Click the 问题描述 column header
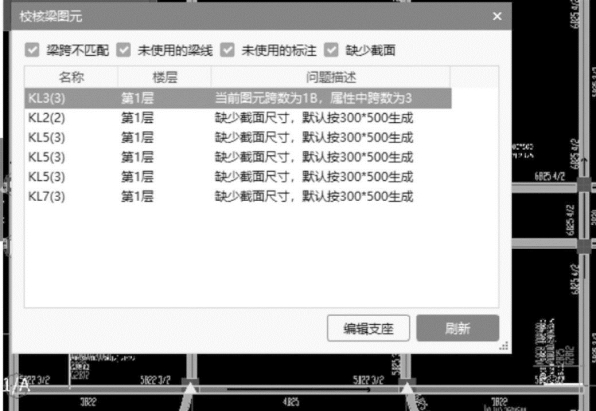The height and width of the screenshot is (411, 596). coord(331,77)
